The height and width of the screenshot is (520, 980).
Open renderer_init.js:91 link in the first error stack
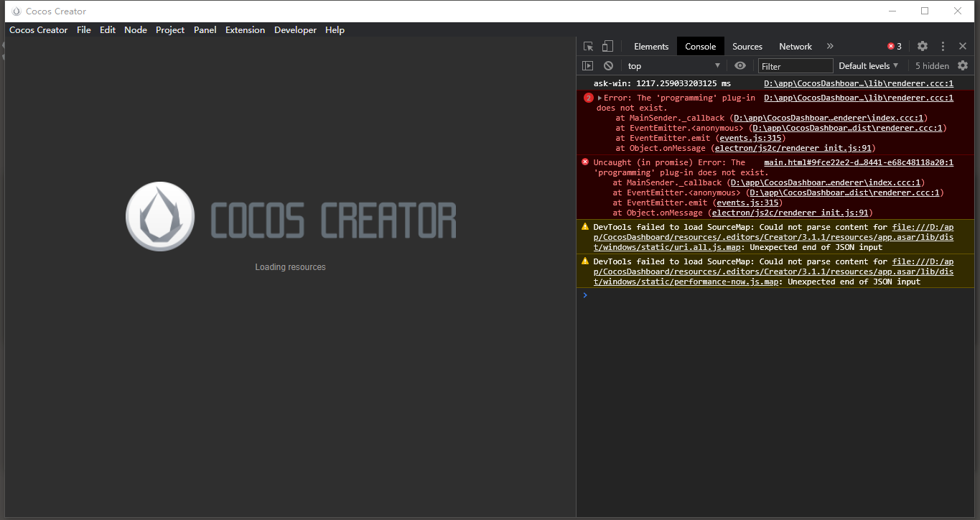pyautogui.click(x=793, y=148)
